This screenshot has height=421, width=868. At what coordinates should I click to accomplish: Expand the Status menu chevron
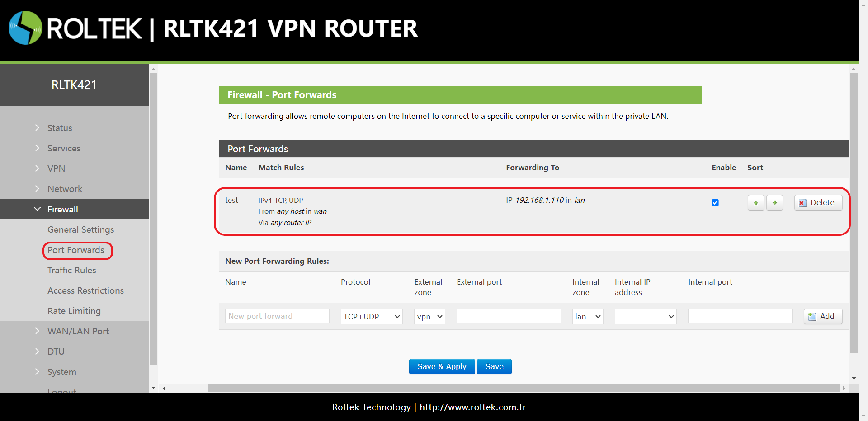(37, 128)
